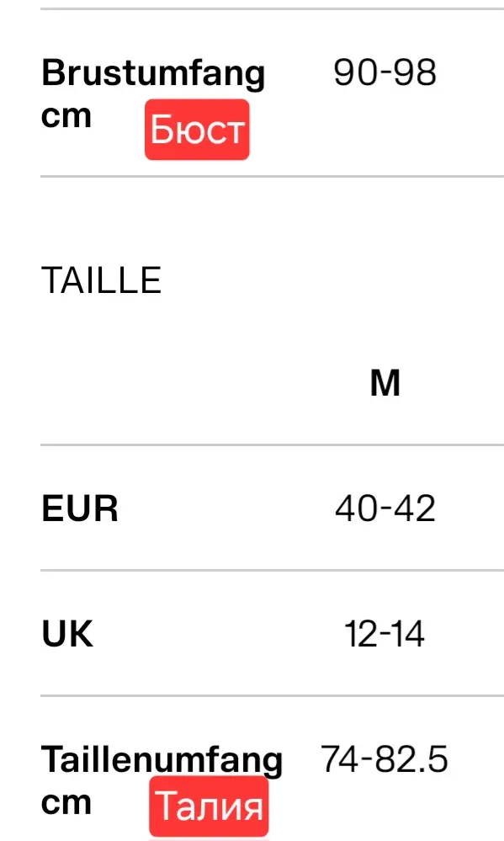
Task: Click the divider line below the M header
Action: [273, 444]
